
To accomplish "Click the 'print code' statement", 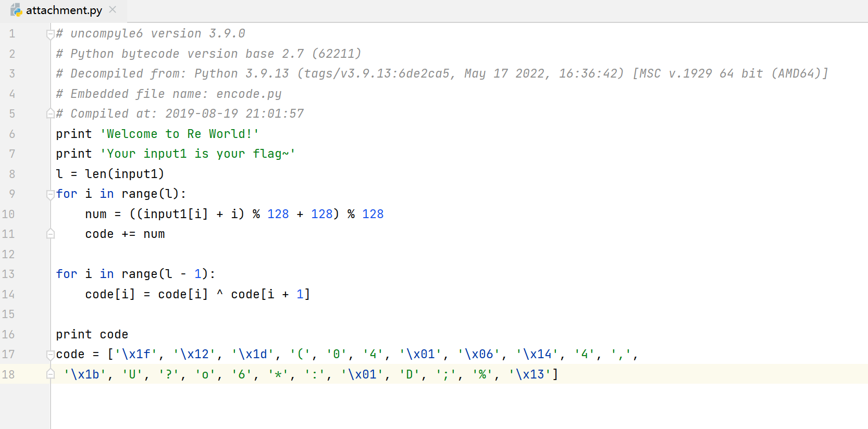I will 92,334.
